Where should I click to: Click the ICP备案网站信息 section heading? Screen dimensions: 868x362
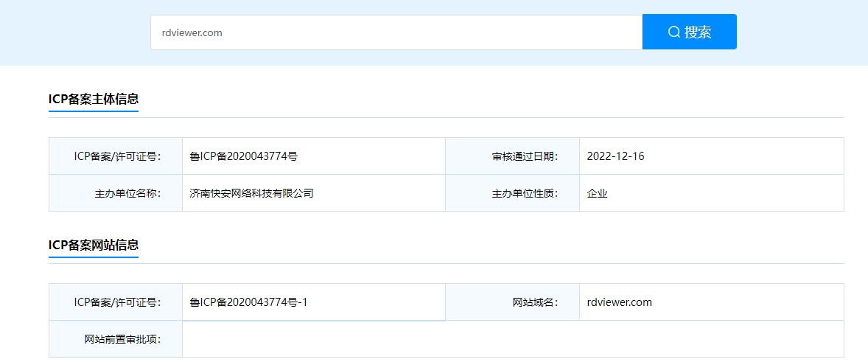(x=94, y=245)
